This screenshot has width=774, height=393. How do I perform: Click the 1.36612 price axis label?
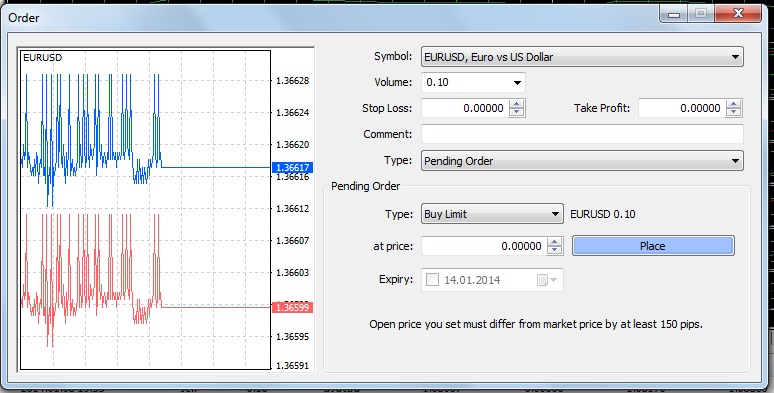click(293, 208)
